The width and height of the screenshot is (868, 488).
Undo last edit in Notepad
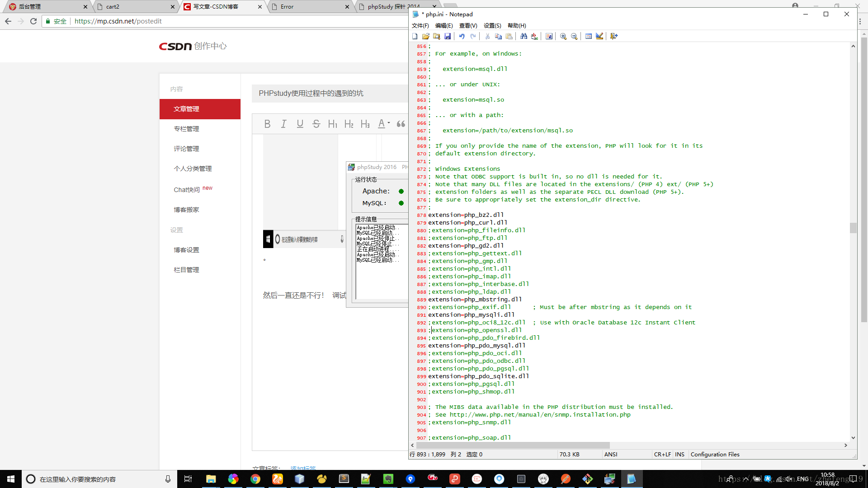pos(462,36)
